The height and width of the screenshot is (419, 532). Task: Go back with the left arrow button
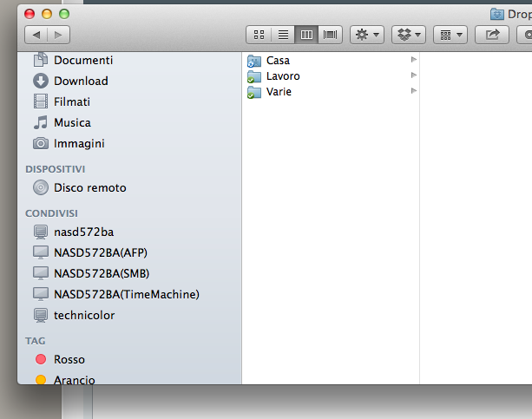coord(36,35)
